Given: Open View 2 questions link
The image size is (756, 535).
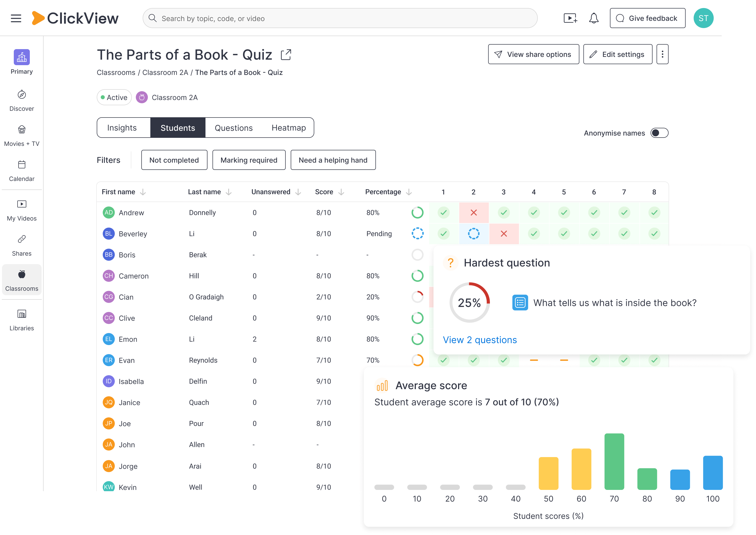Looking at the screenshot, I should (x=480, y=340).
